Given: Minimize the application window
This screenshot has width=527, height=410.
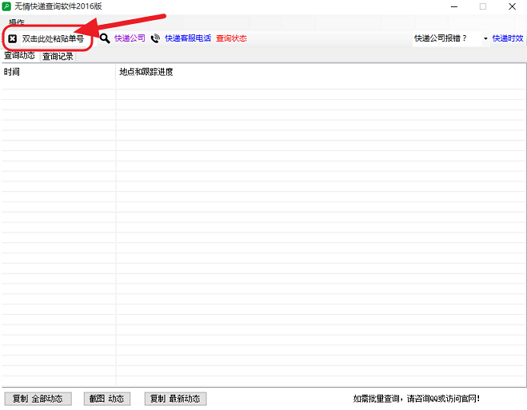Looking at the screenshot, I should (x=454, y=7).
